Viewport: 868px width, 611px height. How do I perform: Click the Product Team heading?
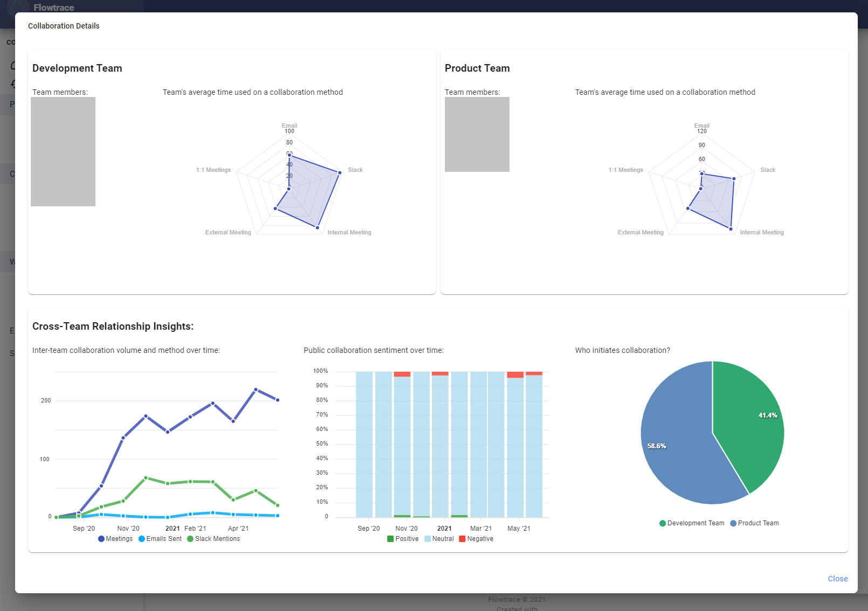pyautogui.click(x=477, y=68)
